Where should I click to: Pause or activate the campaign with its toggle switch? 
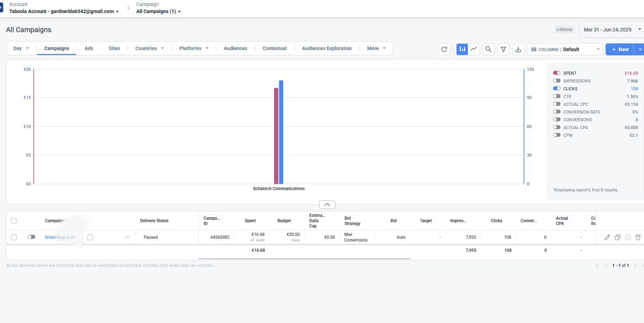(31, 237)
